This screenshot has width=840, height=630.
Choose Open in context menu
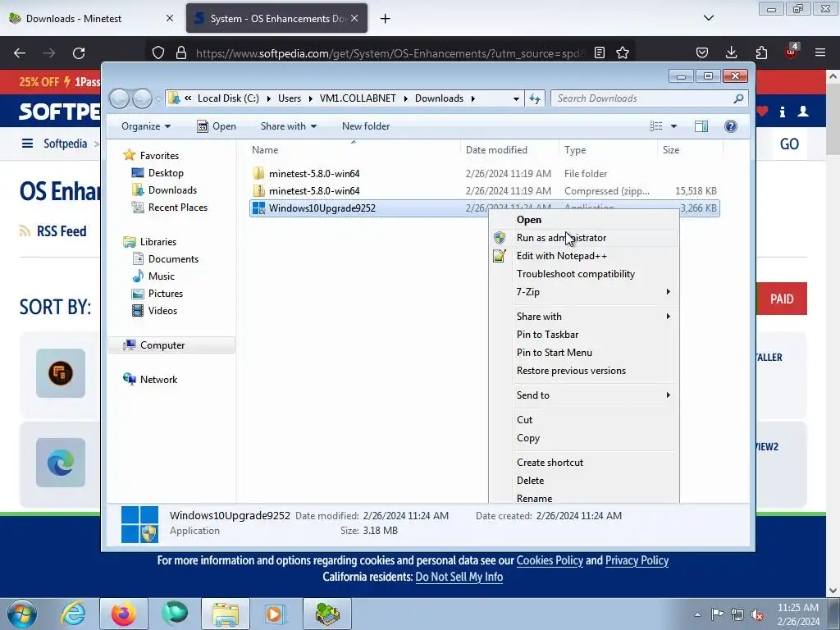(584, 220)
